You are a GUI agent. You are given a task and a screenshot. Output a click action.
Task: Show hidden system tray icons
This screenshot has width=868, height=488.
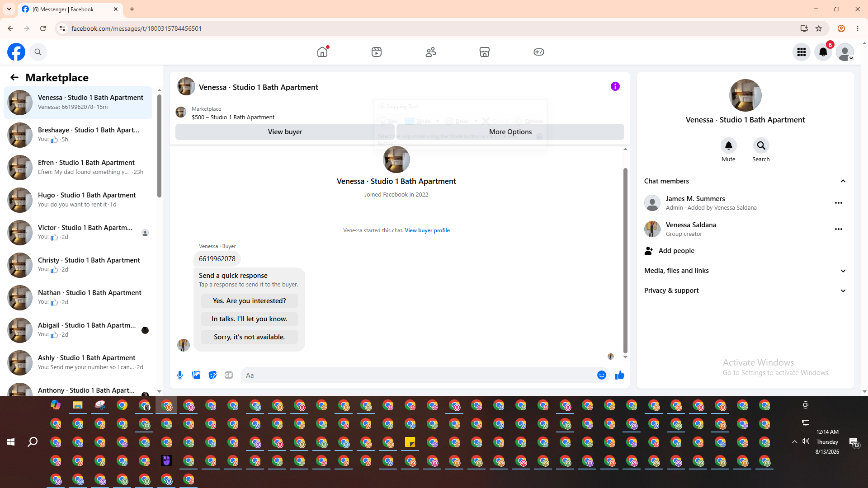pyautogui.click(x=794, y=441)
